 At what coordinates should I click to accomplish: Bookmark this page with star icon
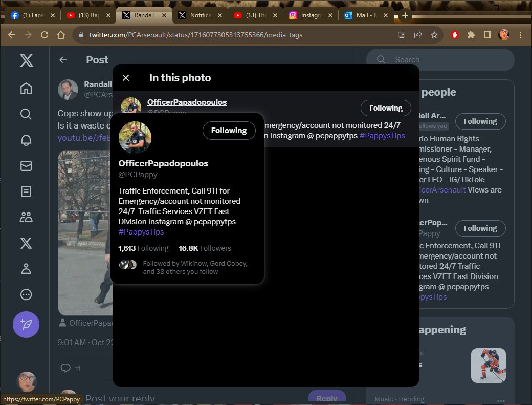click(x=434, y=35)
